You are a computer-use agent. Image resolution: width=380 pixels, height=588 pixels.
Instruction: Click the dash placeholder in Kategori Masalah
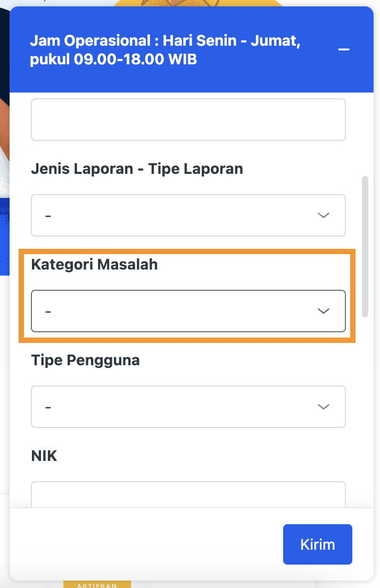48,312
